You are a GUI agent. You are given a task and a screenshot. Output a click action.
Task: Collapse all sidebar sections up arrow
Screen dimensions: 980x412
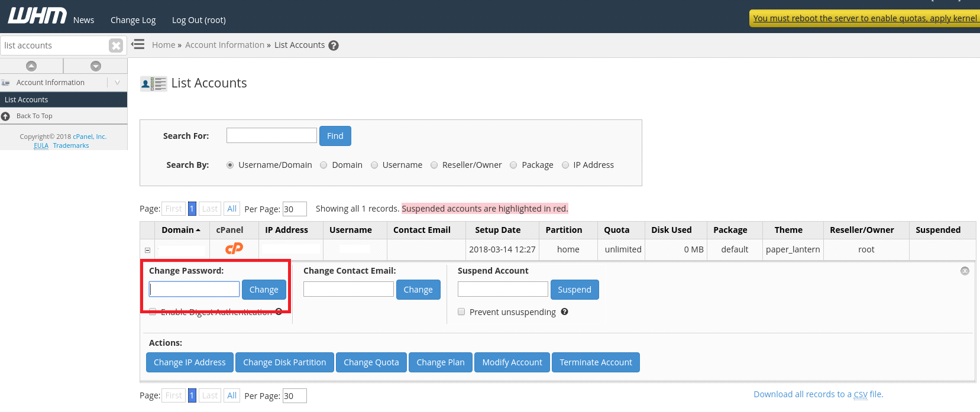tap(31, 66)
